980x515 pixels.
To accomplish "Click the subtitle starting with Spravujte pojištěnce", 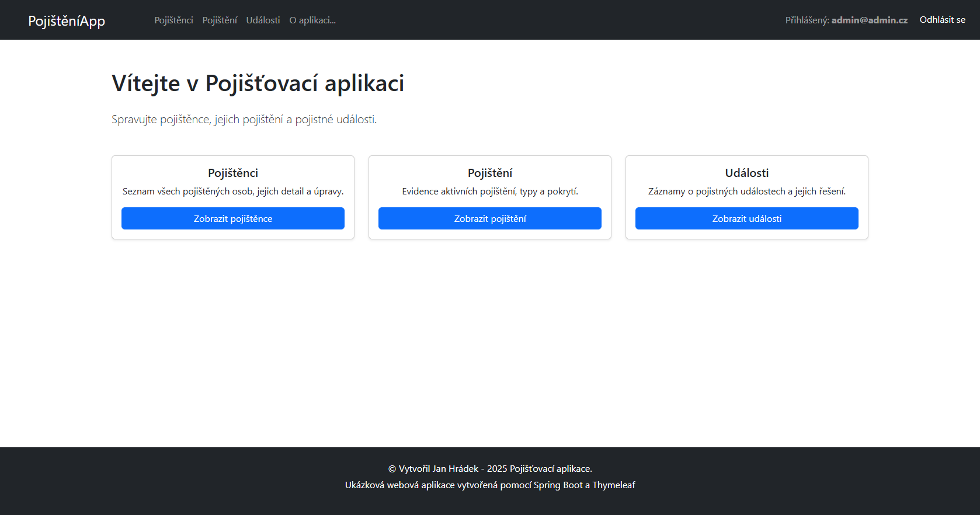I will (x=244, y=120).
